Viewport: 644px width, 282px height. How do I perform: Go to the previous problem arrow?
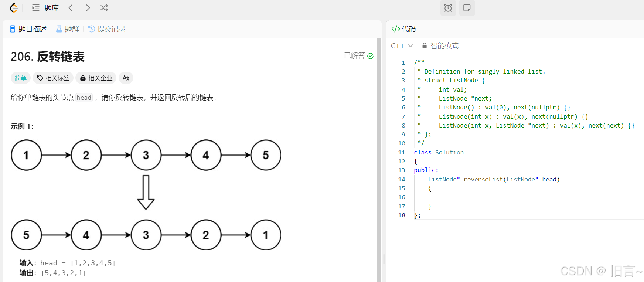[x=71, y=8]
